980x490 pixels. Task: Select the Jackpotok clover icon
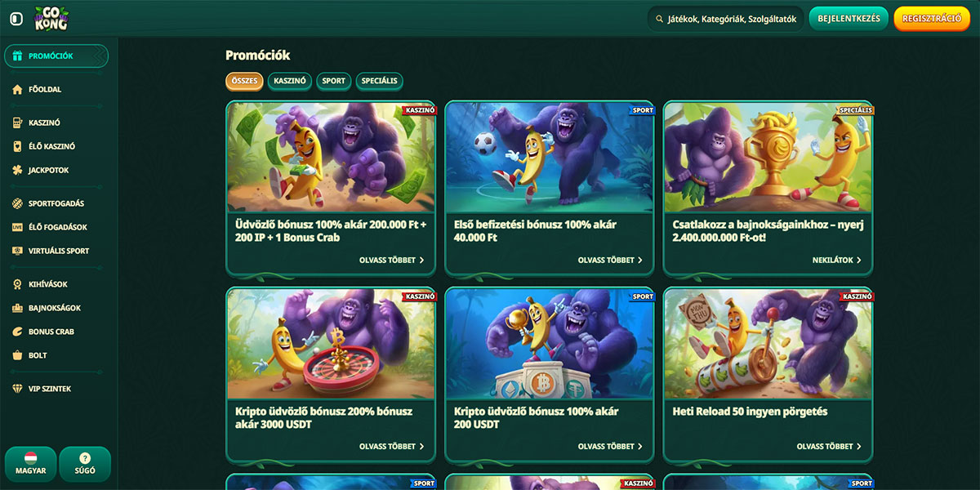[x=17, y=170]
